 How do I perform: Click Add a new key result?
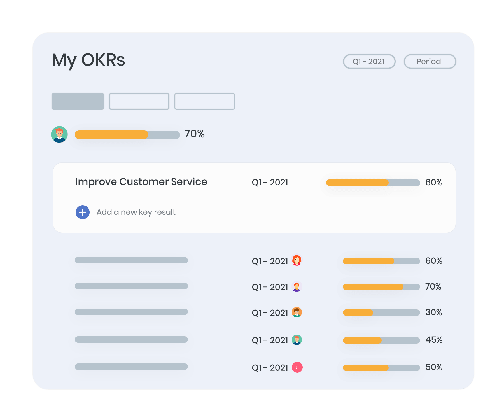click(x=136, y=212)
